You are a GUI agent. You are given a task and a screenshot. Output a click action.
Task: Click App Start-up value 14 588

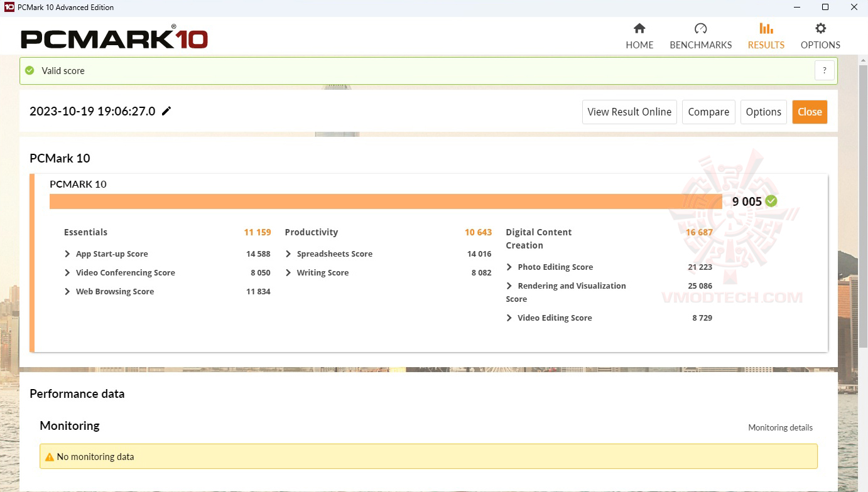258,254
